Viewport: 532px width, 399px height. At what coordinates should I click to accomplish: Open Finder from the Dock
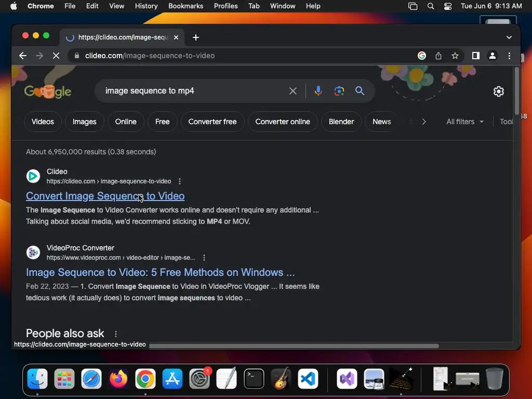click(37, 379)
